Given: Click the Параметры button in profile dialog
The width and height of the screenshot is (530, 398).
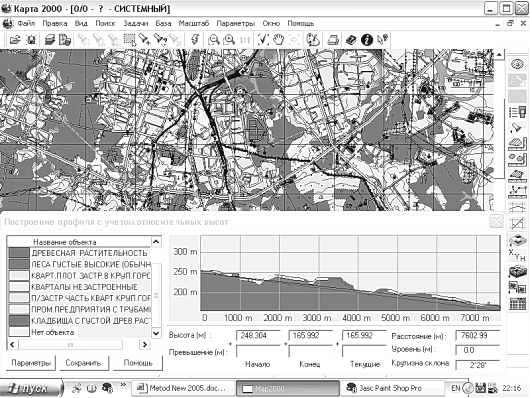Looking at the screenshot, I should tap(31, 363).
